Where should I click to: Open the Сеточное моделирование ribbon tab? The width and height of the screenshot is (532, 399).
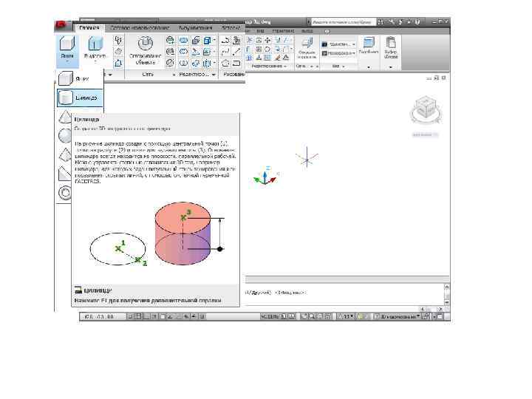pos(140,28)
